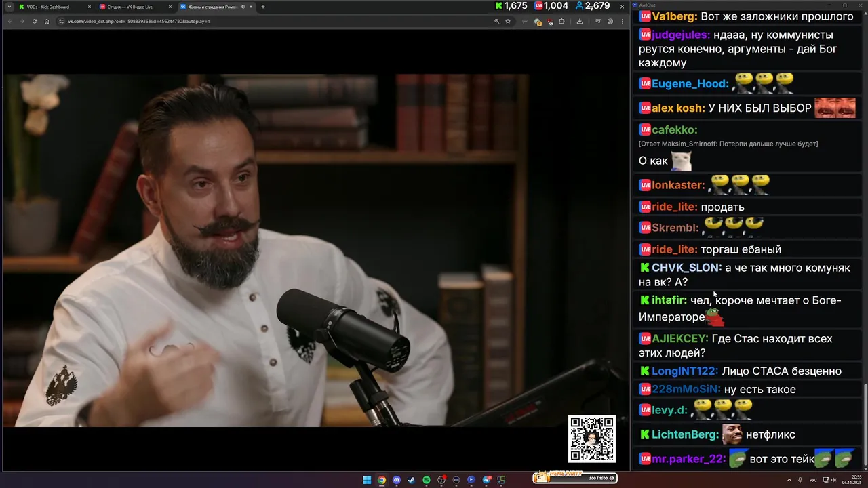Viewport: 868px width, 488px height.
Task: Open Steam from the taskbar
Action: click(412, 480)
